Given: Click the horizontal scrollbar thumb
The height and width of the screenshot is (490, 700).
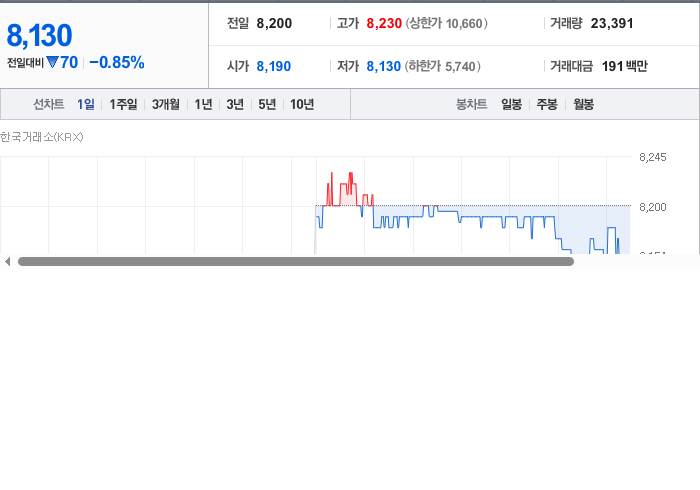Looking at the screenshot, I should pyautogui.click(x=296, y=262).
